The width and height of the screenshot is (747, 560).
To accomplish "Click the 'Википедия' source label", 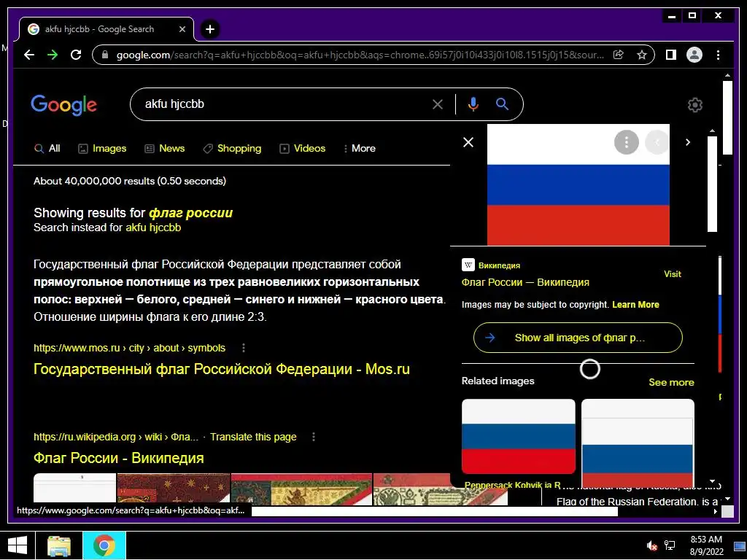I will coord(499,265).
